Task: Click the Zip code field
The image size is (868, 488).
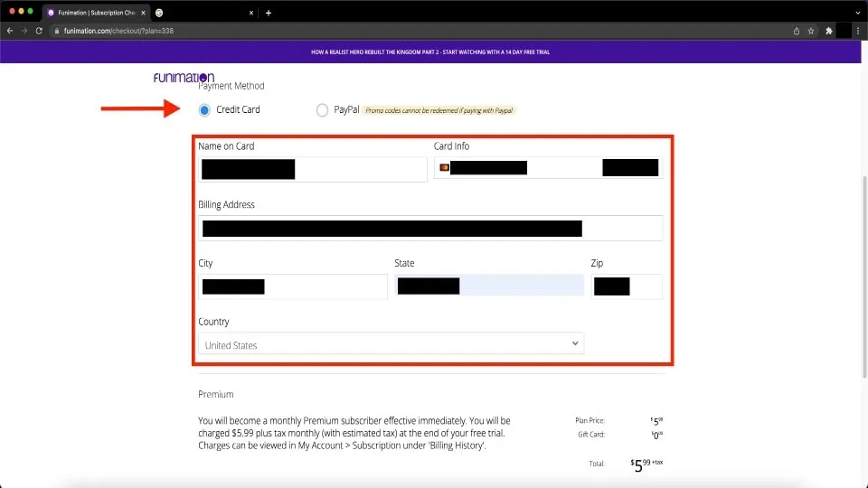Action: pos(627,286)
